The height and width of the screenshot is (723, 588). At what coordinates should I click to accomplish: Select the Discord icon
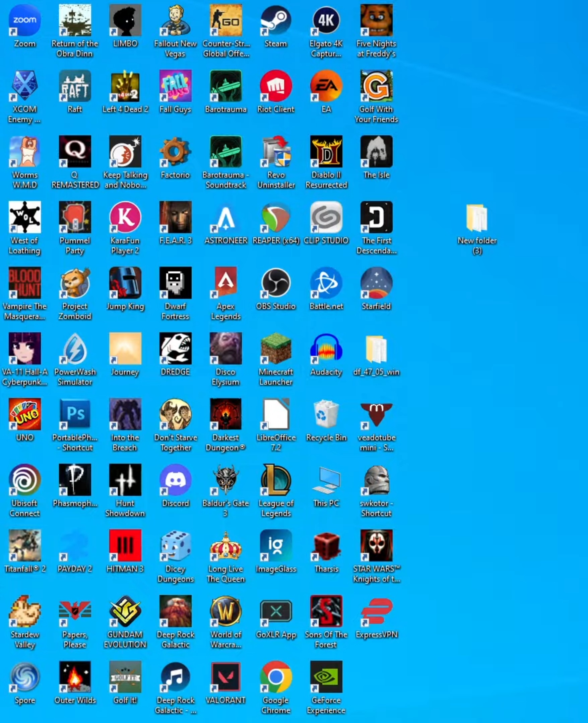click(176, 480)
